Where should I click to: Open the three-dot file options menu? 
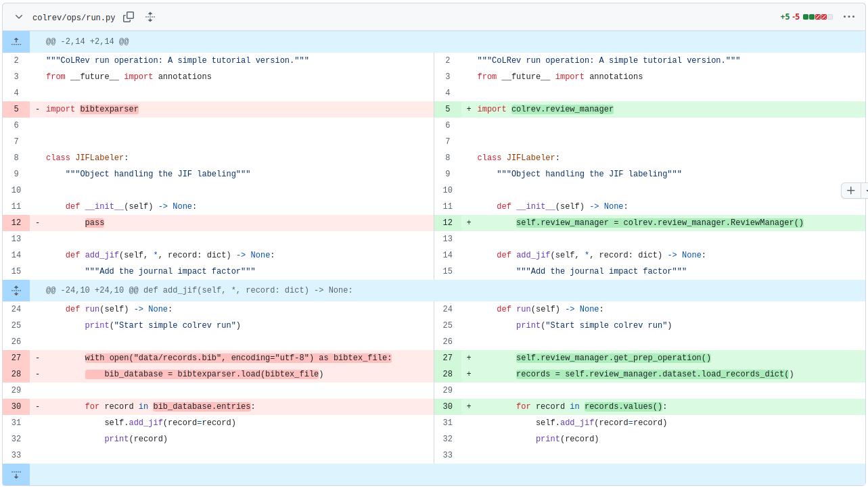click(x=848, y=17)
